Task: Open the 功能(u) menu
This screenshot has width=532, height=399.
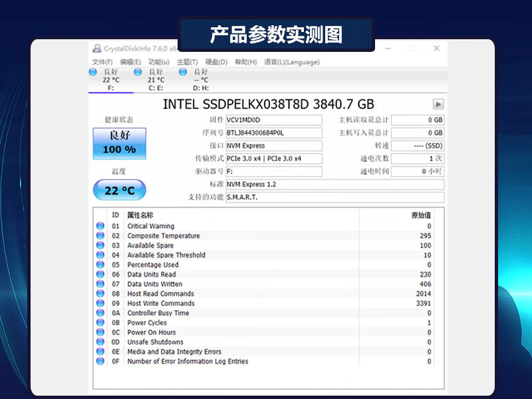Action: coord(159,62)
